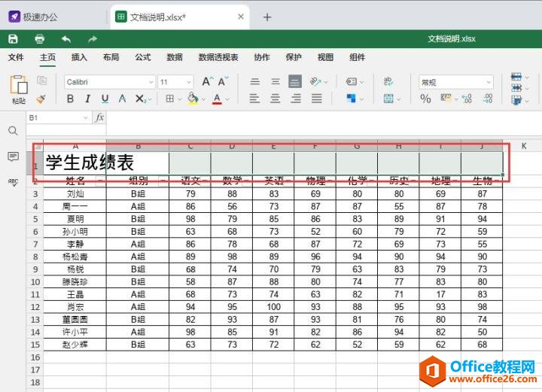The image size is (542, 392).
Task: Click the wrap text icon
Action: coord(389,81)
